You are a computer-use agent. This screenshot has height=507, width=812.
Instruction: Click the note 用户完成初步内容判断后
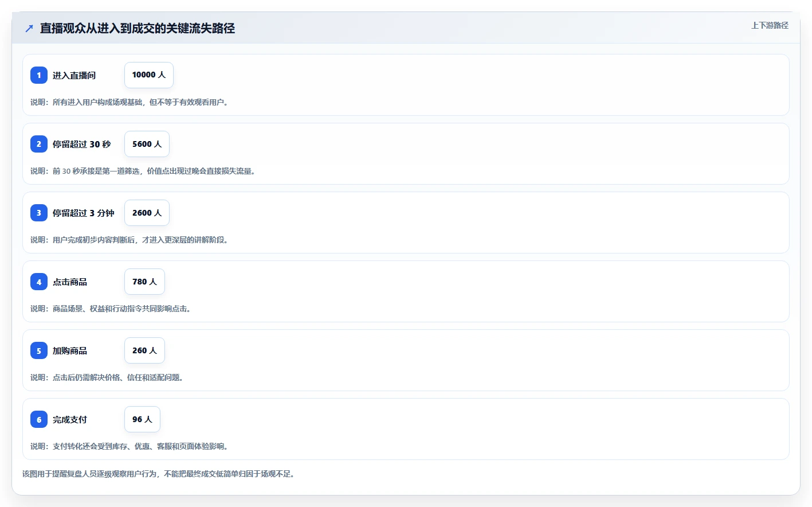(131, 240)
